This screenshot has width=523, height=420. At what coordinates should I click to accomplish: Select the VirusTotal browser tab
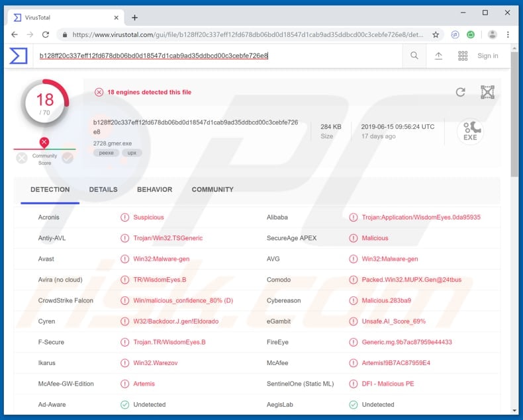point(66,18)
